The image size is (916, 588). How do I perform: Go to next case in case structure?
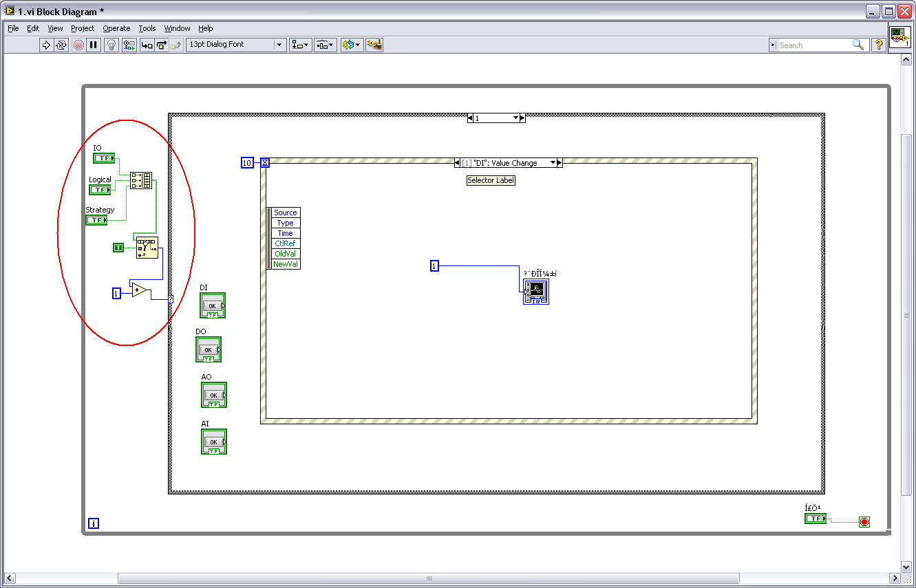tap(522, 118)
